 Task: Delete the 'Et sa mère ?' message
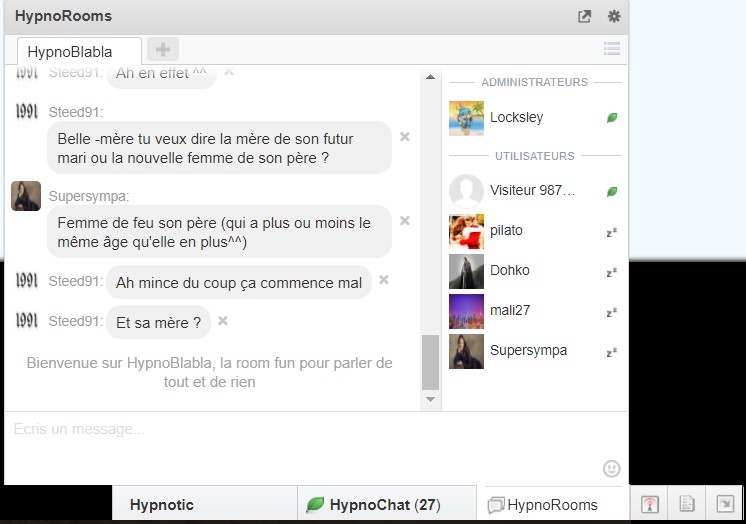[223, 321]
